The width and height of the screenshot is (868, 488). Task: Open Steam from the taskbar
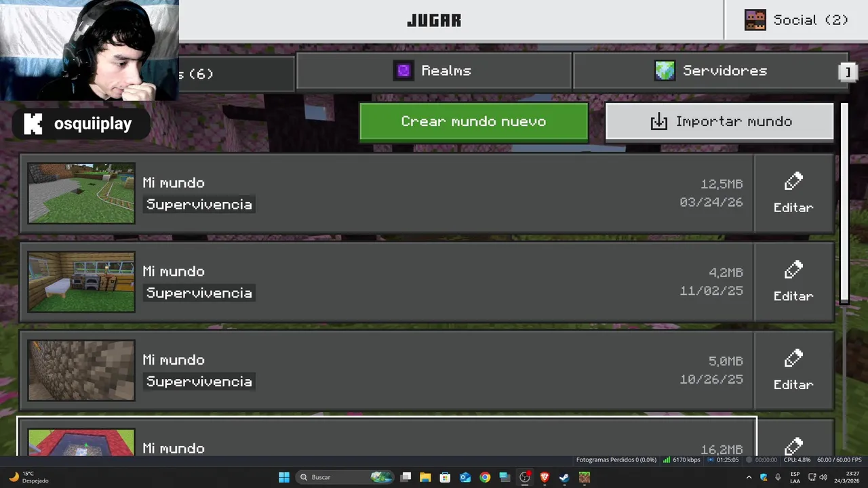coord(564,477)
